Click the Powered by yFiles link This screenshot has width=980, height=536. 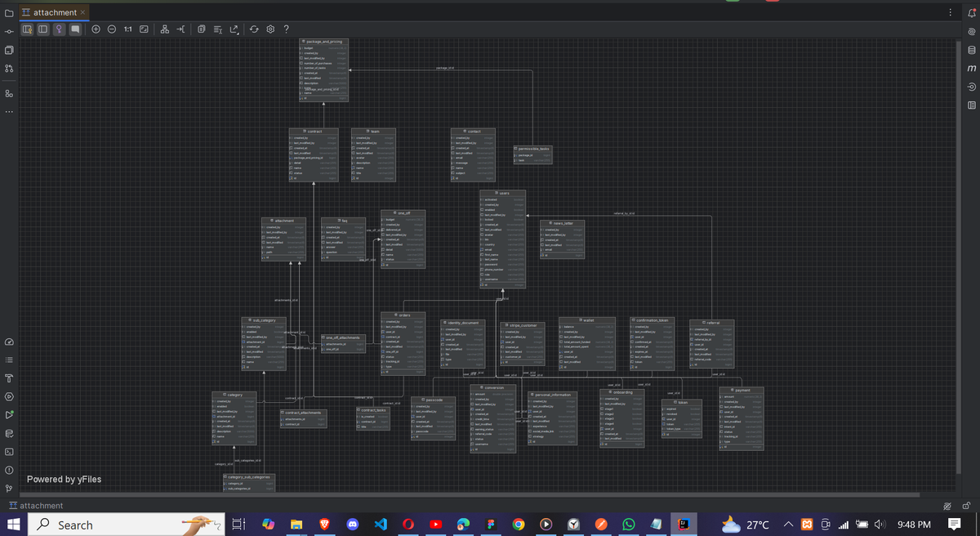click(x=65, y=480)
